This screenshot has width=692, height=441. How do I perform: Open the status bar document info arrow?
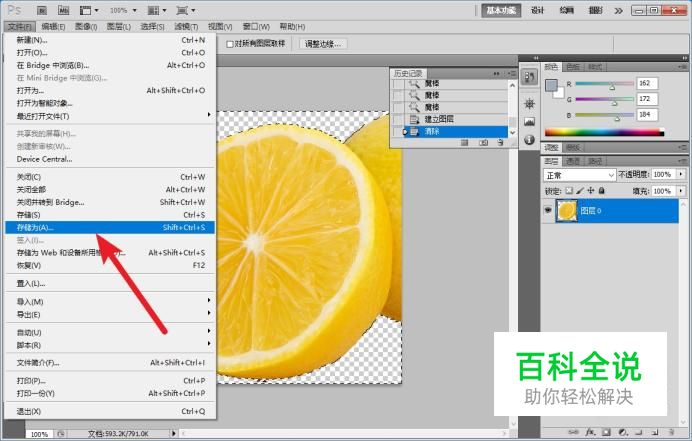(x=173, y=434)
